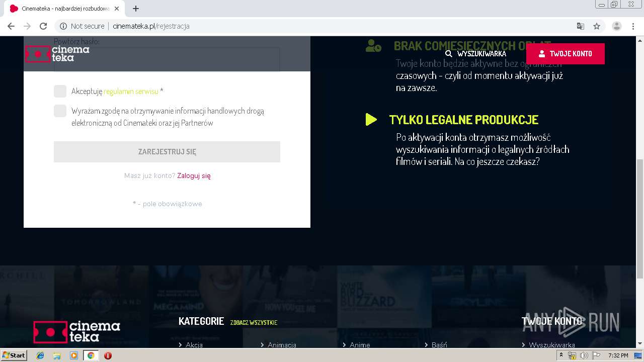Open the Anime category
This screenshot has width=644, height=362.
click(359, 345)
